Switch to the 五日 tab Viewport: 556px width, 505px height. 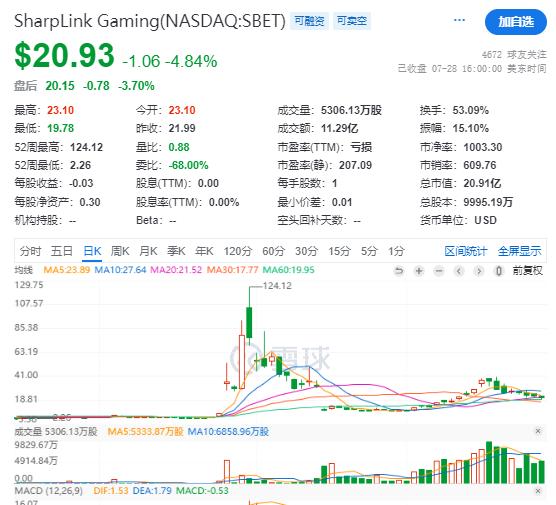pos(62,251)
